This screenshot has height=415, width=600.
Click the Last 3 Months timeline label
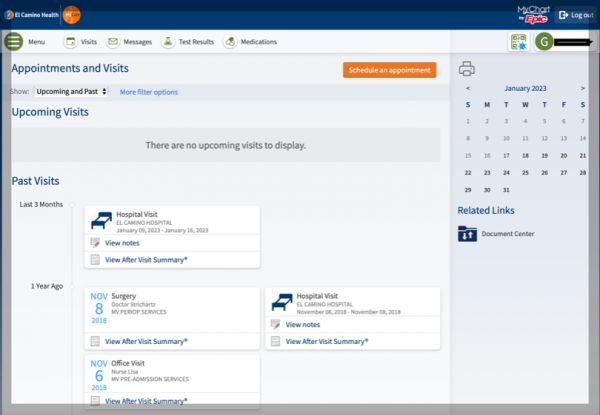tap(41, 205)
